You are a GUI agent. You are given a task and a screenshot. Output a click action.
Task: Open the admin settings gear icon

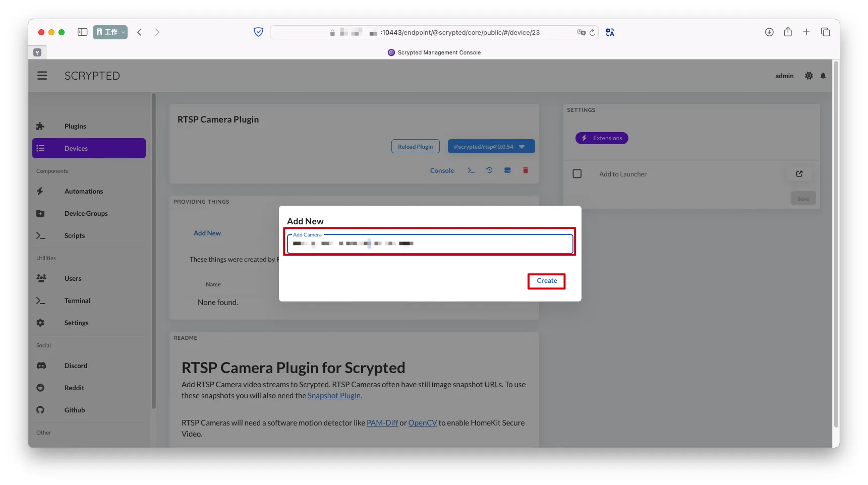tap(809, 76)
